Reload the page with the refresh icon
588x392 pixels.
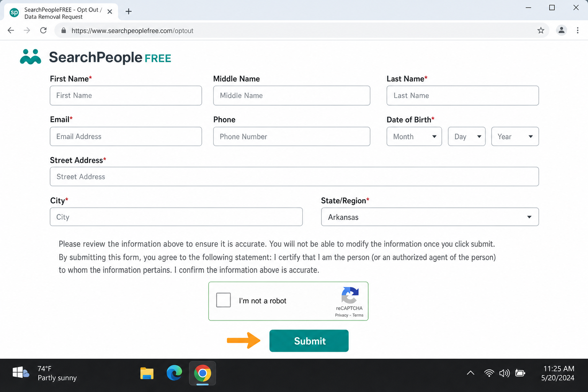click(43, 30)
